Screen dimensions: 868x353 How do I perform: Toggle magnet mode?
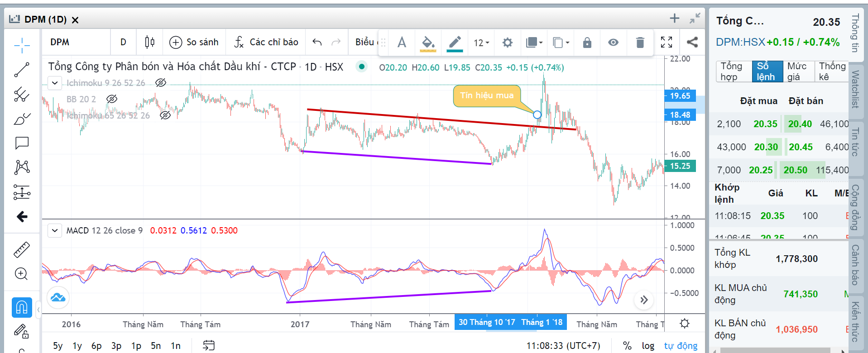tap(22, 307)
